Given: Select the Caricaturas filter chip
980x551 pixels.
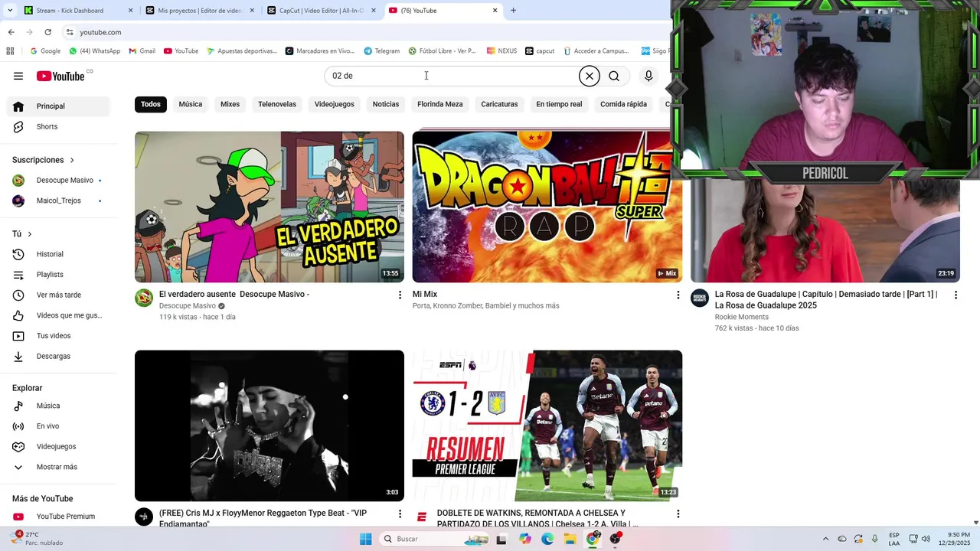Looking at the screenshot, I should pos(499,104).
